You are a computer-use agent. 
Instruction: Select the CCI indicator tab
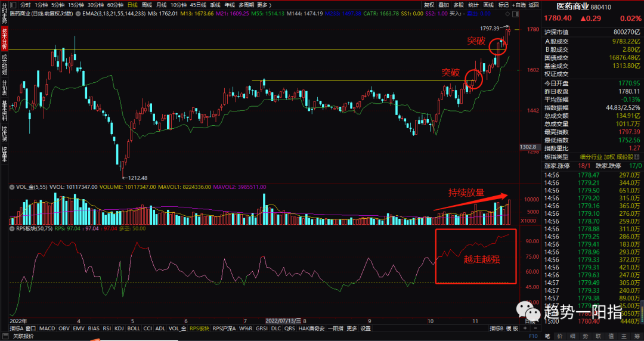(148, 328)
